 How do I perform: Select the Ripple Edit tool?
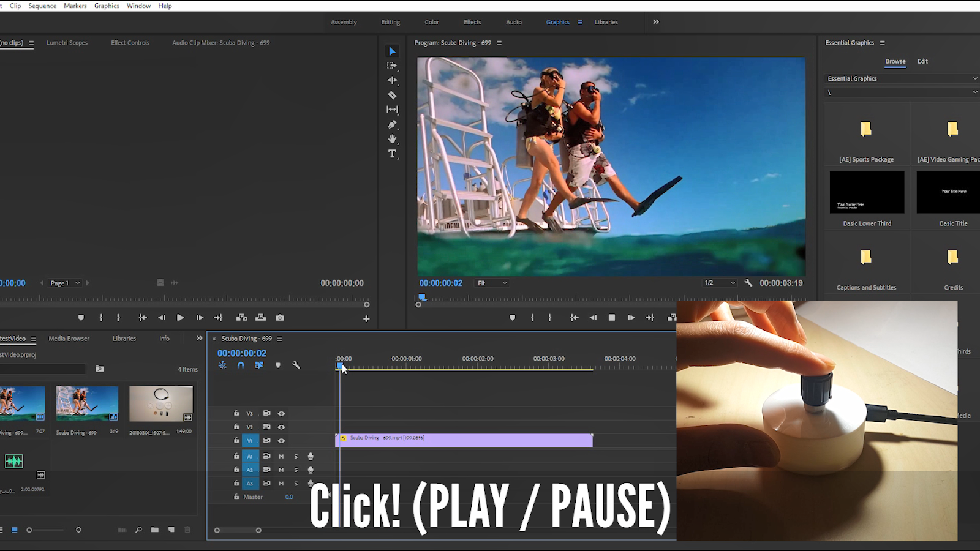(x=392, y=80)
